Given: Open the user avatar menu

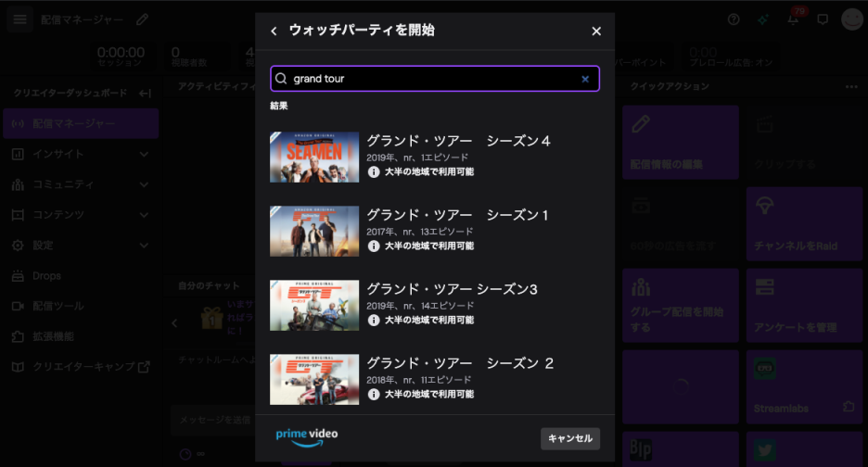Looking at the screenshot, I should (x=852, y=19).
